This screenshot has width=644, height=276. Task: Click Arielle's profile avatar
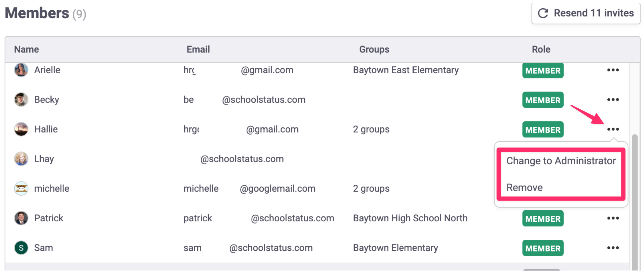[x=21, y=70]
